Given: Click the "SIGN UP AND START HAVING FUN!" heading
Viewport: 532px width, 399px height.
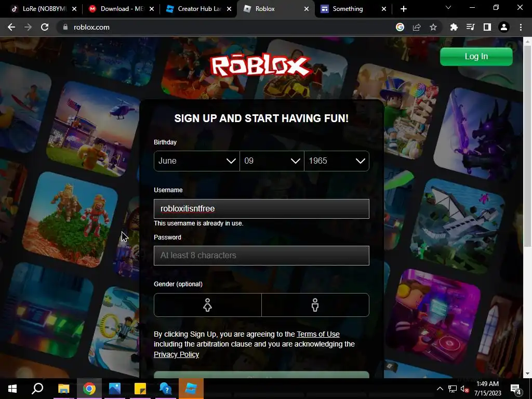Looking at the screenshot, I should pyautogui.click(x=261, y=118).
